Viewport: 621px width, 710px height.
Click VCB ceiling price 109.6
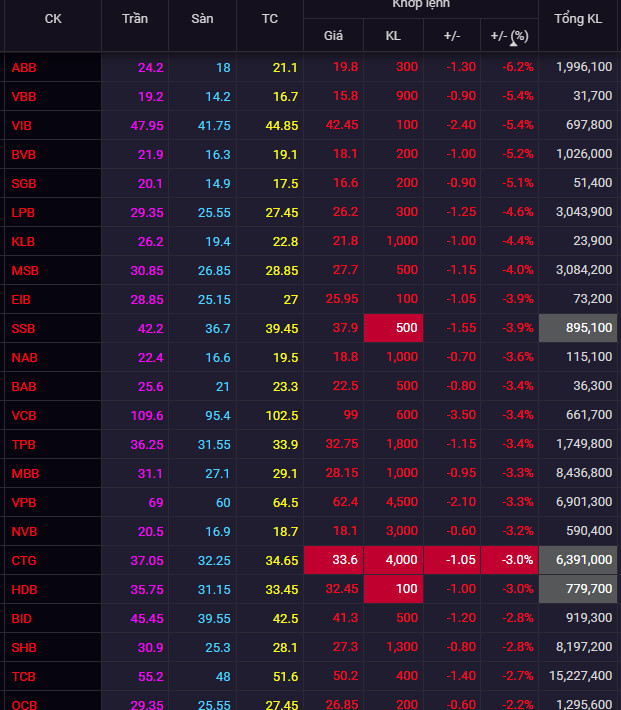(x=147, y=416)
